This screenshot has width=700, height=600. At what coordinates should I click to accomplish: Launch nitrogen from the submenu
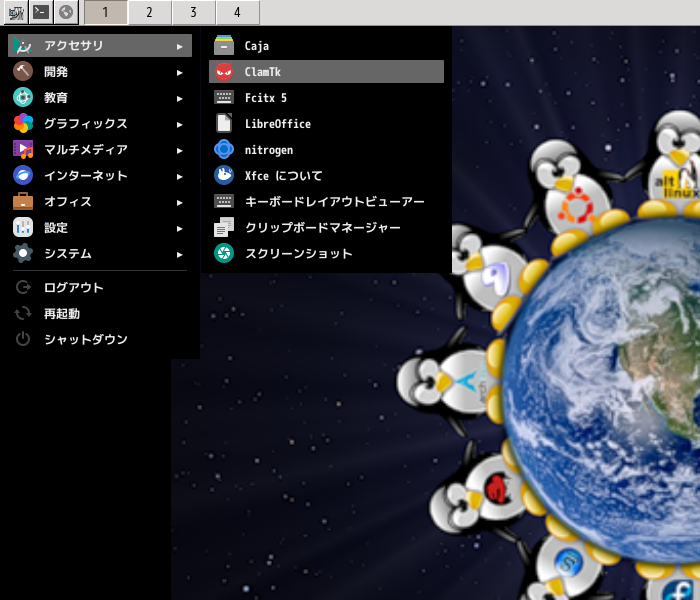(x=326, y=150)
